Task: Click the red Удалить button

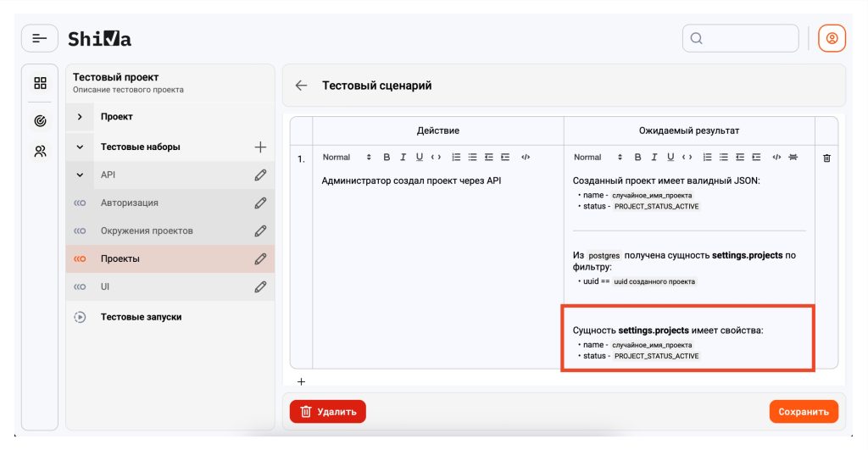Action: point(327,412)
